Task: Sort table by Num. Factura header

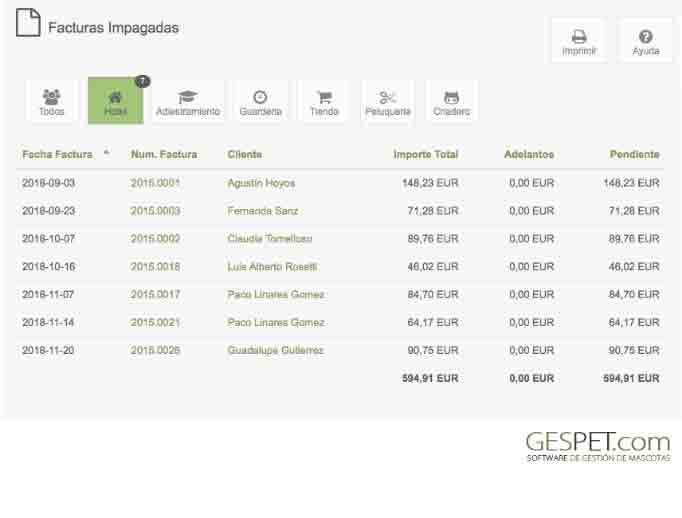Action: coord(164,154)
